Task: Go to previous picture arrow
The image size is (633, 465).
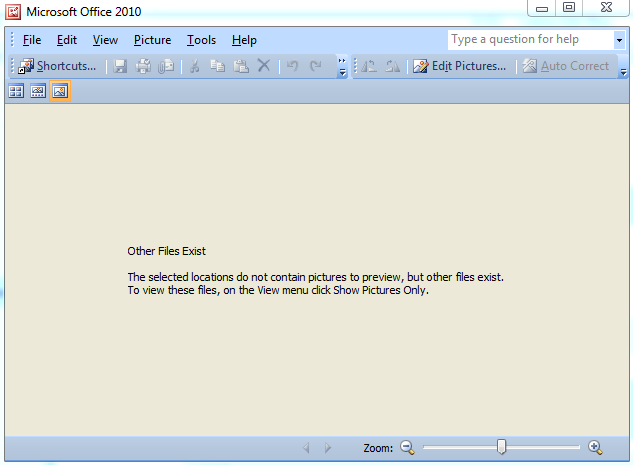Action: pos(306,448)
